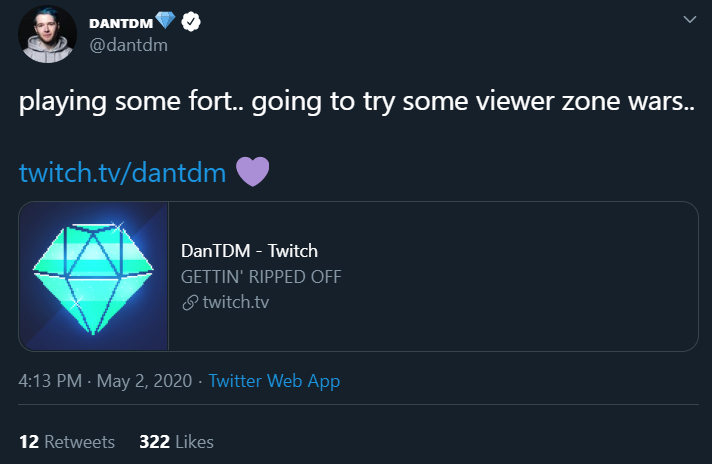Image resolution: width=712 pixels, height=464 pixels.
Task: Click the "DanTDM - Twitch" card title
Action: coord(249,250)
